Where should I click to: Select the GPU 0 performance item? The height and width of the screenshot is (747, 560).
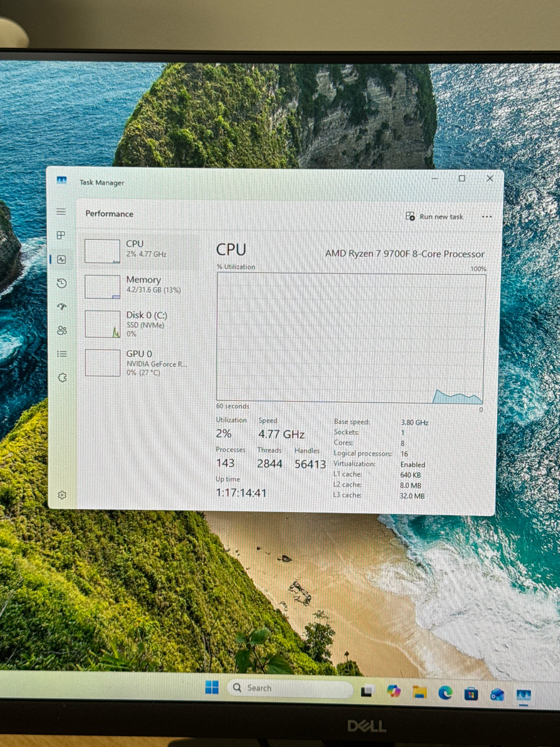click(140, 363)
